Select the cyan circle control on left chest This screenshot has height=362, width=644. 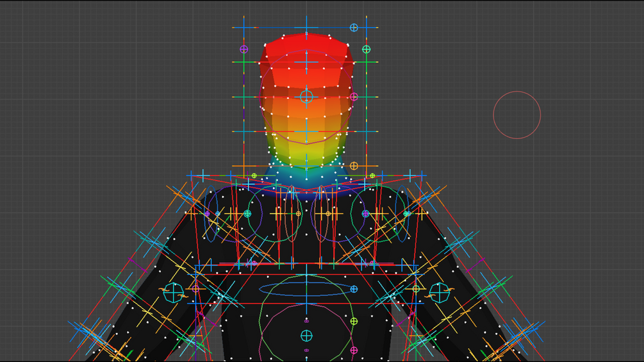click(247, 213)
